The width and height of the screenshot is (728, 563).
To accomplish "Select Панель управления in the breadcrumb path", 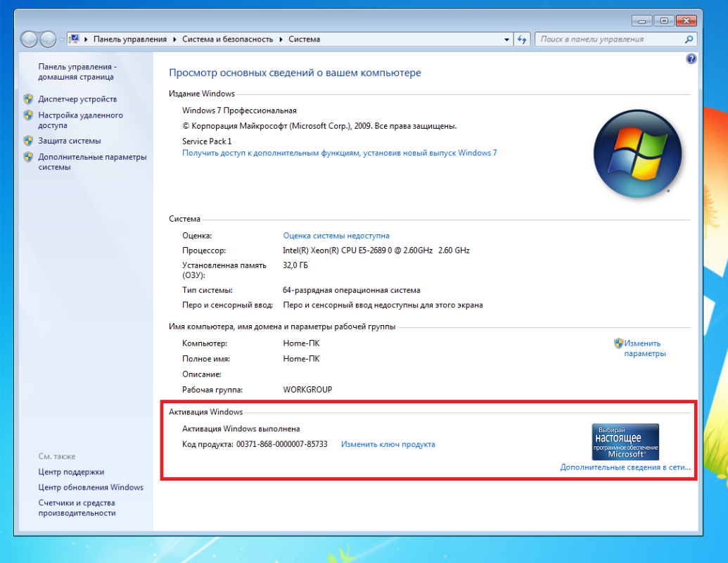I will tap(130, 39).
